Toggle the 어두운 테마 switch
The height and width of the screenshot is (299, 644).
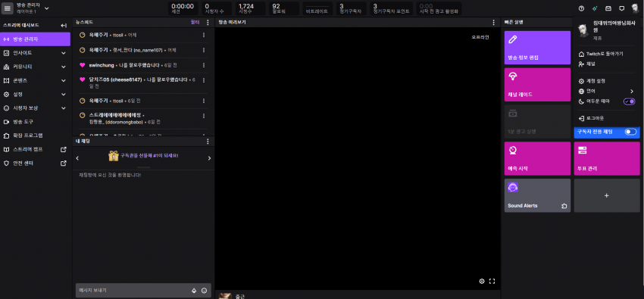629,101
